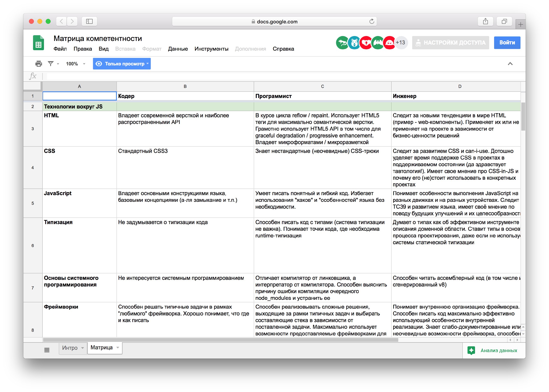Open the Вид menu
Screen dimensions: 549x392
coord(104,49)
